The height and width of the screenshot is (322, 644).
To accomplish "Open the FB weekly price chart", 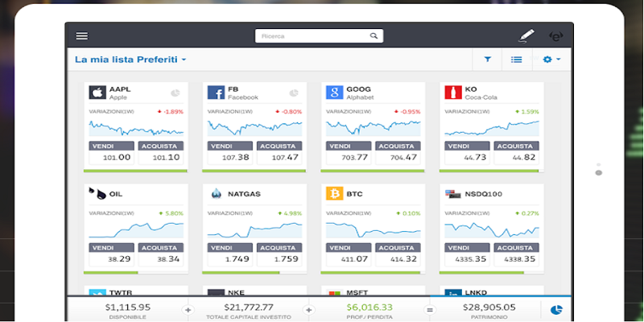I will [x=254, y=128].
